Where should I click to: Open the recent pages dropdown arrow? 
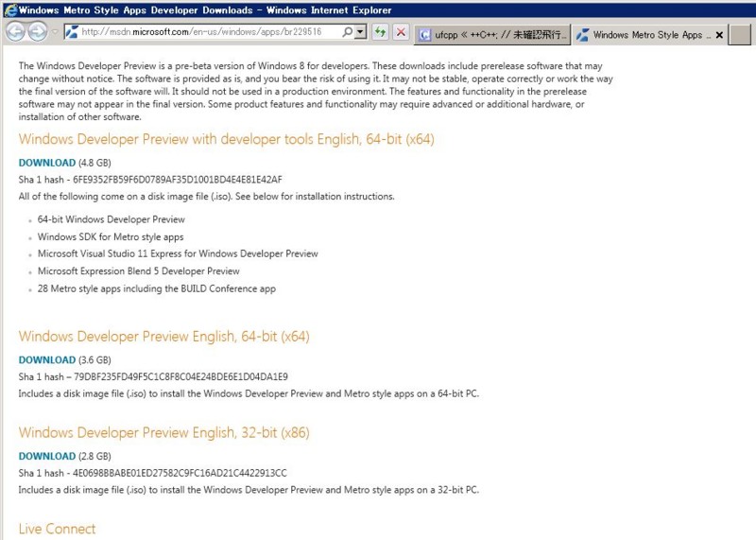pos(55,32)
